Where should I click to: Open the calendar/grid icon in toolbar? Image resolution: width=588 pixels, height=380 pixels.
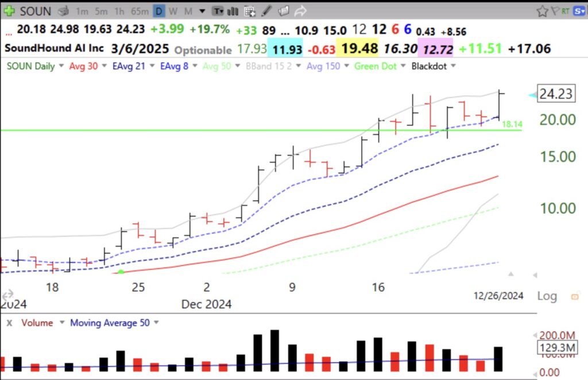tap(249, 11)
